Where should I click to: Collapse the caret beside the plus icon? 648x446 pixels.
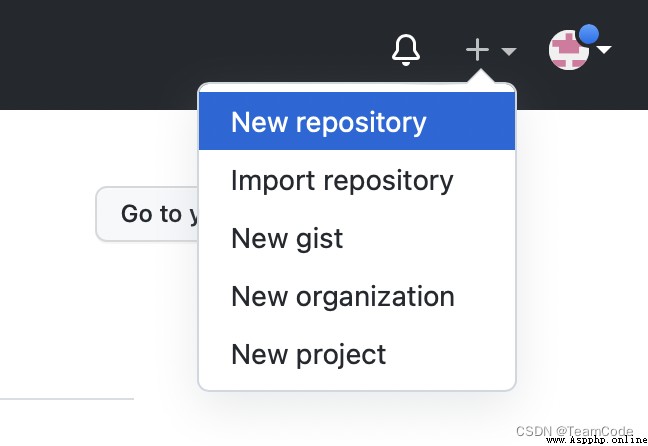click(x=509, y=51)
